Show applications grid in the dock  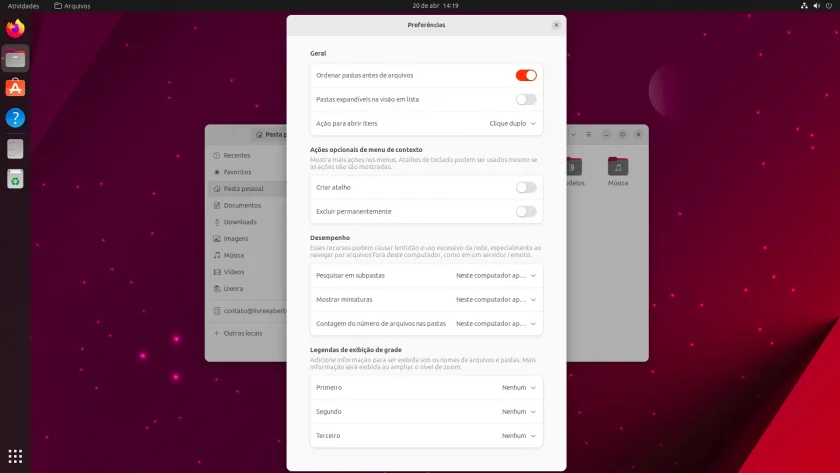pyautogui.click(x=15, y=456)
